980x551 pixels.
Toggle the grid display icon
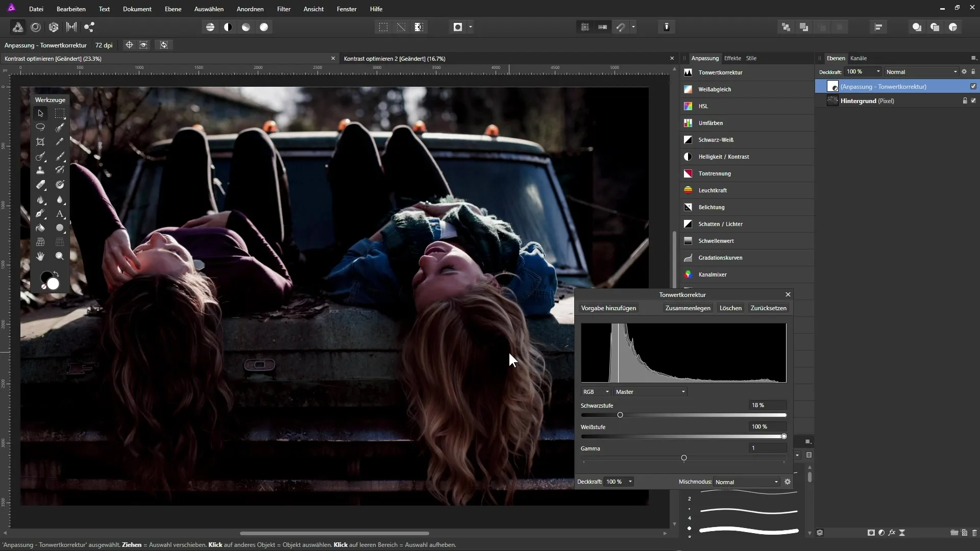click(585, 27)
